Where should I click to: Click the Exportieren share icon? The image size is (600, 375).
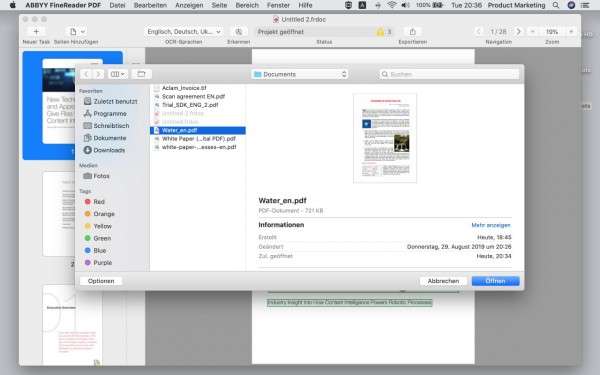coord(412,31)
